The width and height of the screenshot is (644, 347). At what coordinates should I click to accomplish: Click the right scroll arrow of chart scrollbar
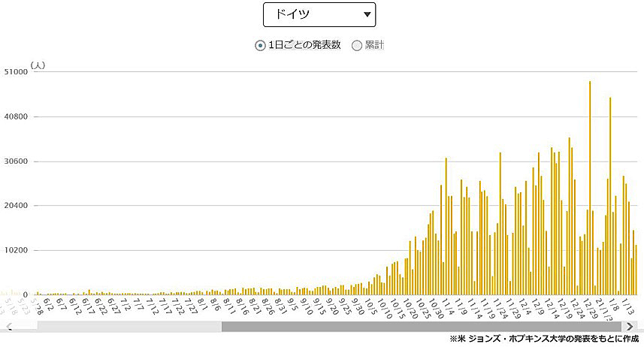click(x=630, y=327)
